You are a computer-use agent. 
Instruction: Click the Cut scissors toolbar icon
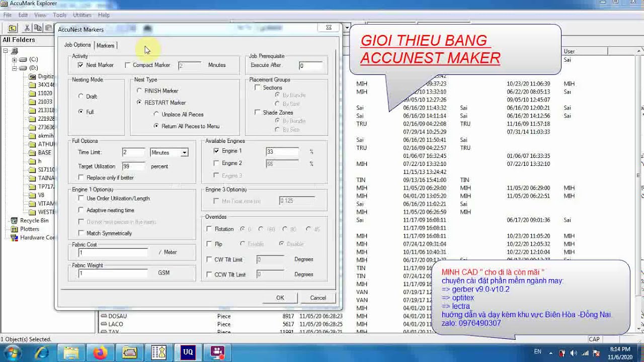27,28
